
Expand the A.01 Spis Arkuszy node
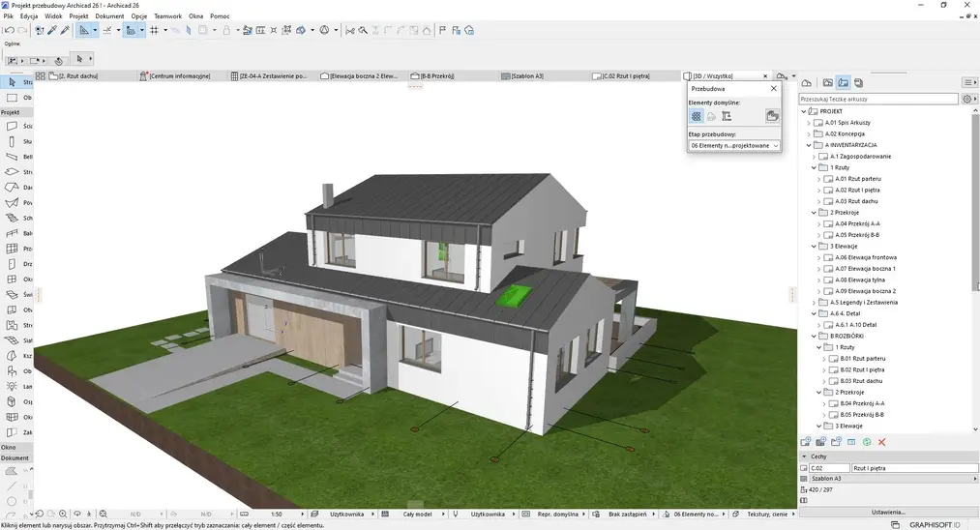click(x=809, y=123)
